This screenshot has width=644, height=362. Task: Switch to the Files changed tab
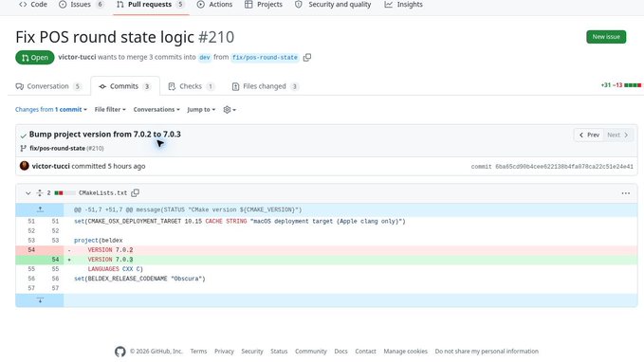point(265,86)
